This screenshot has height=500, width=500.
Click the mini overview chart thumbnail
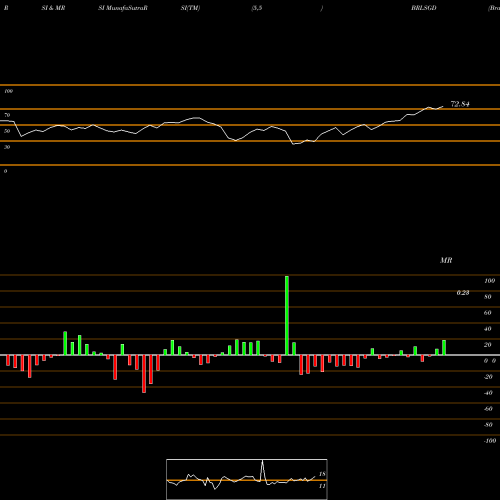247,479
